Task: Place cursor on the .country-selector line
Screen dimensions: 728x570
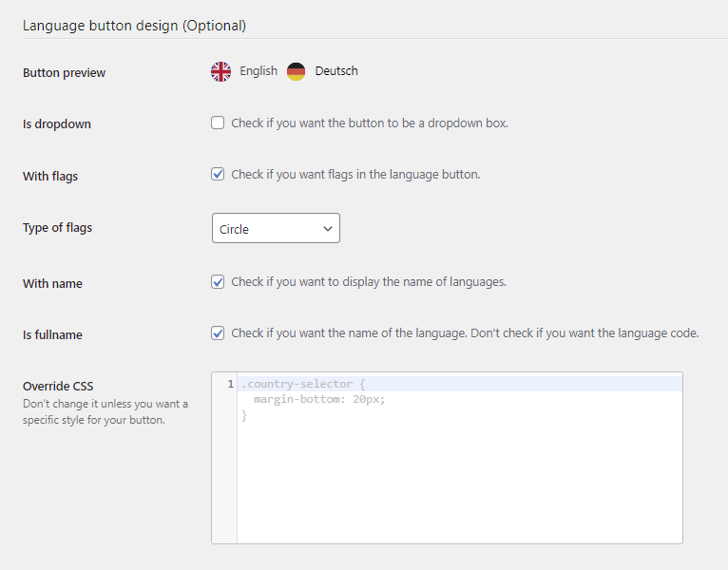Action: tap(304, 384)
